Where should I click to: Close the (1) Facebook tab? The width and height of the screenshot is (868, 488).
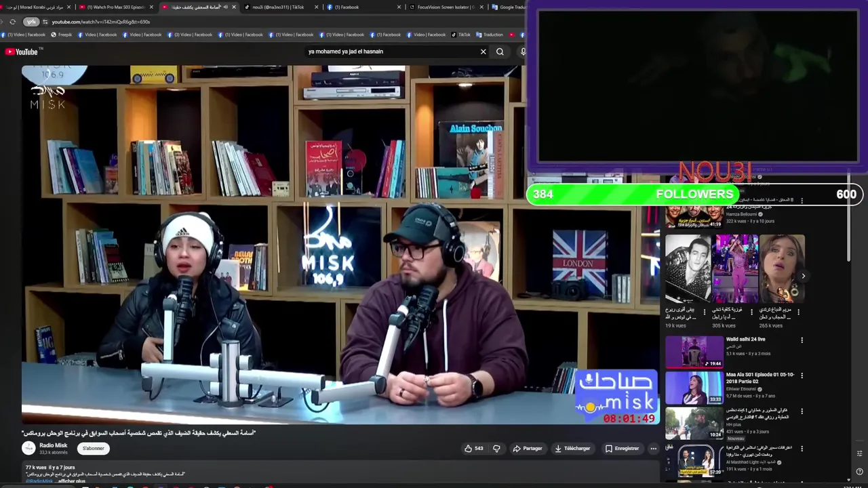[x=399, y=7]
